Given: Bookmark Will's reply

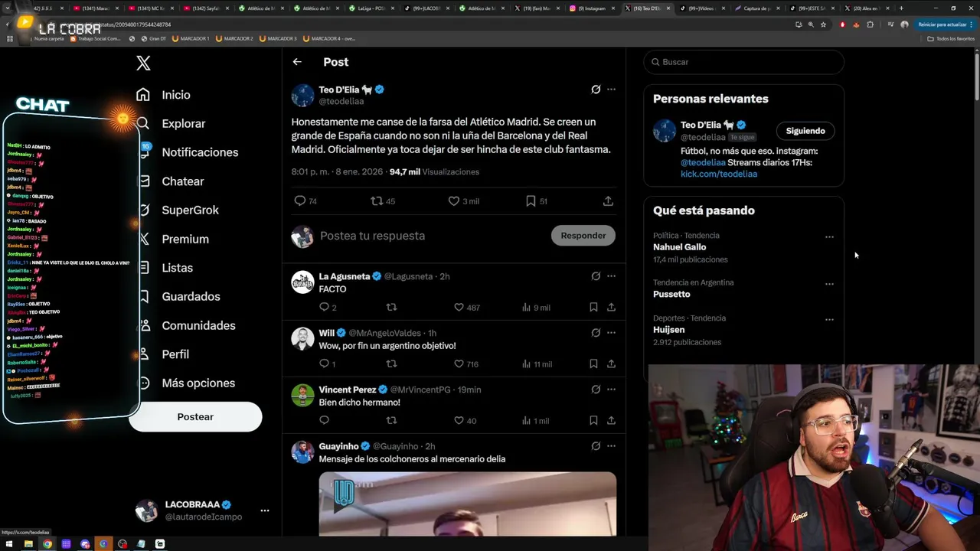Looking at the screenshot, I should (x=593, y=364).
